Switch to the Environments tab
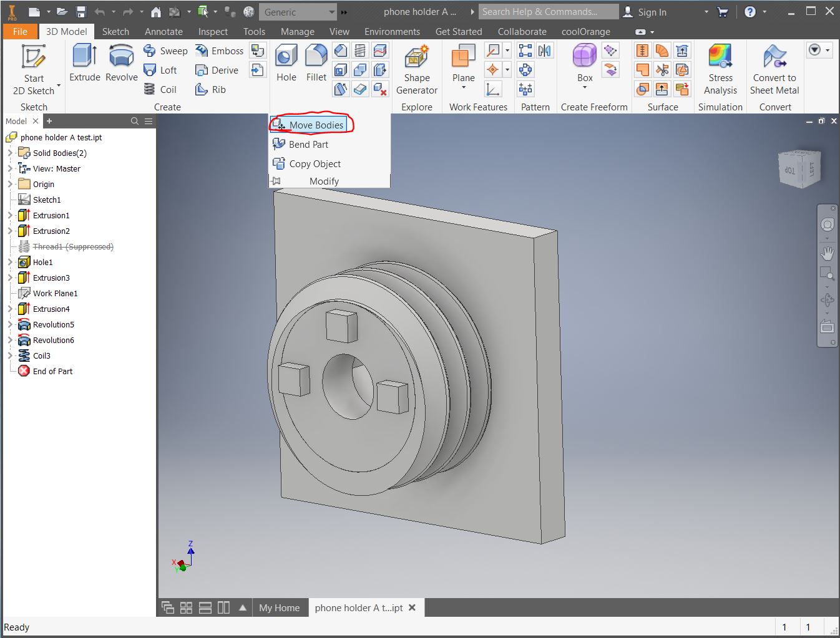 [x=392, y=31]
